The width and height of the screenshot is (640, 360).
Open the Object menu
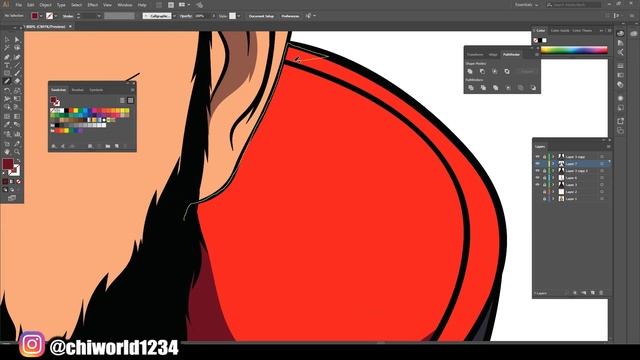(45, 5)
